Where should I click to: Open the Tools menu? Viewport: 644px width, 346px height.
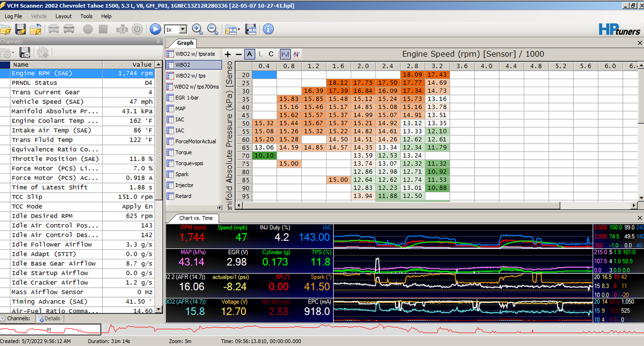86,16
